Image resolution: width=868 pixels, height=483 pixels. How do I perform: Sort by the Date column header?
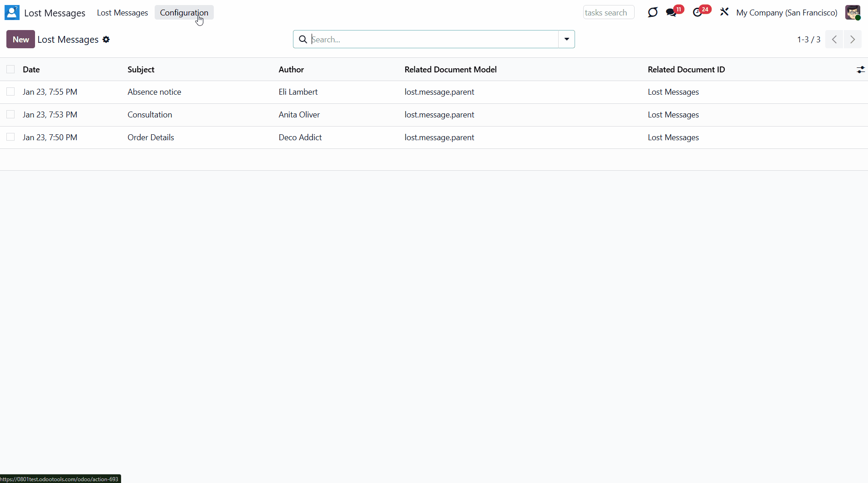pos(31,70)
